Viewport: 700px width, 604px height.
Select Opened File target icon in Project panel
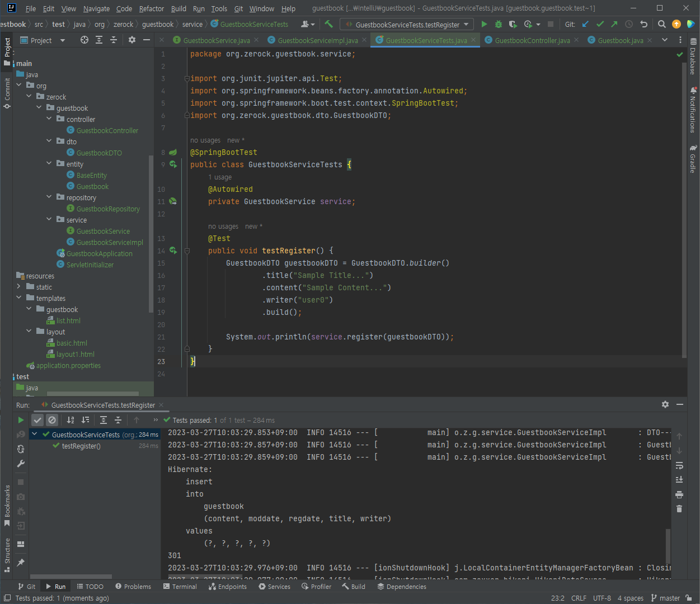84,40
